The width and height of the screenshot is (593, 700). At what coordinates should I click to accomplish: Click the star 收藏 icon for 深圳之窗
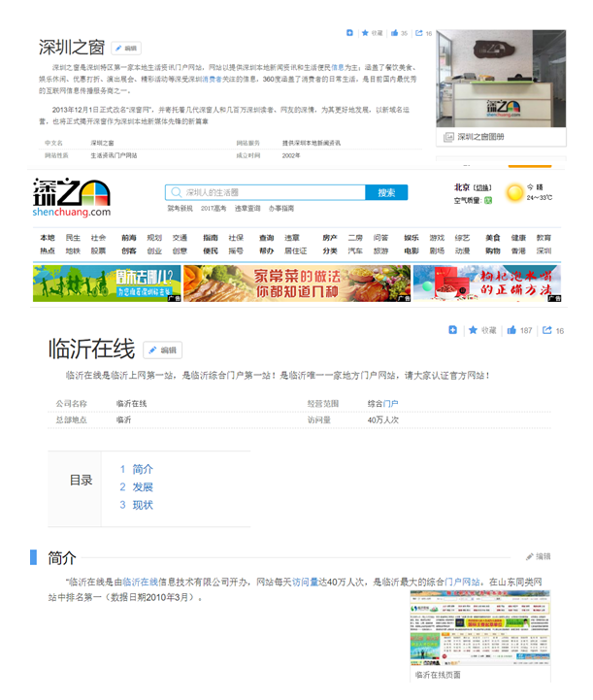(365, 33)
